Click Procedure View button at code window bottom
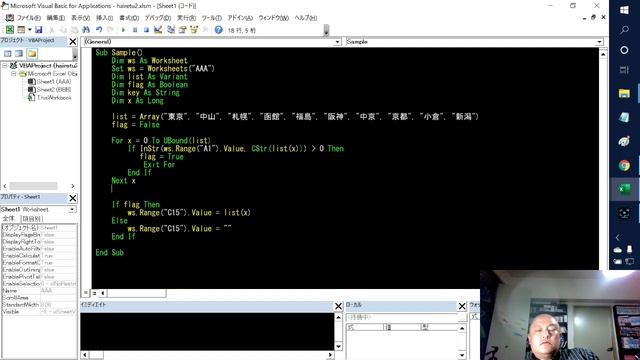The width and height of the screenshot is (640, 360). [x=86, y=293]
